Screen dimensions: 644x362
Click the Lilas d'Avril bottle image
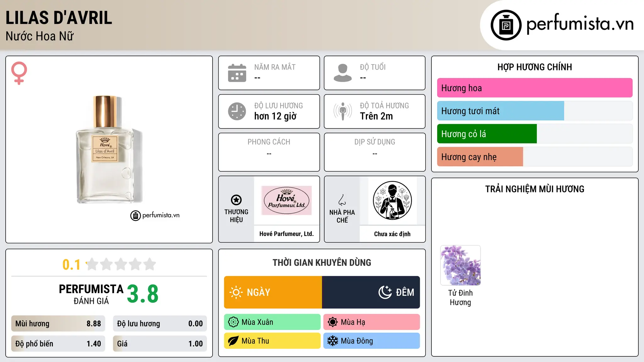109,150
